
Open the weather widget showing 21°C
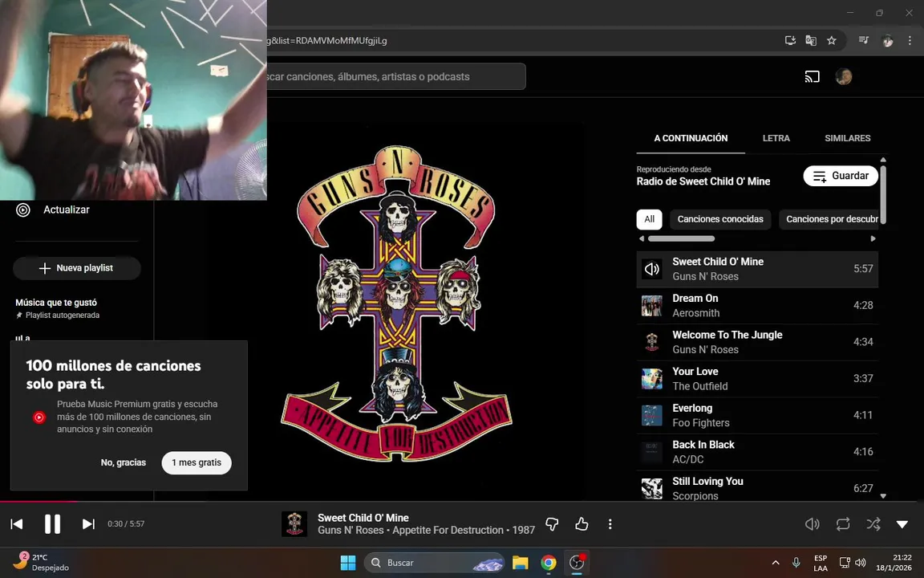[40, 562]
